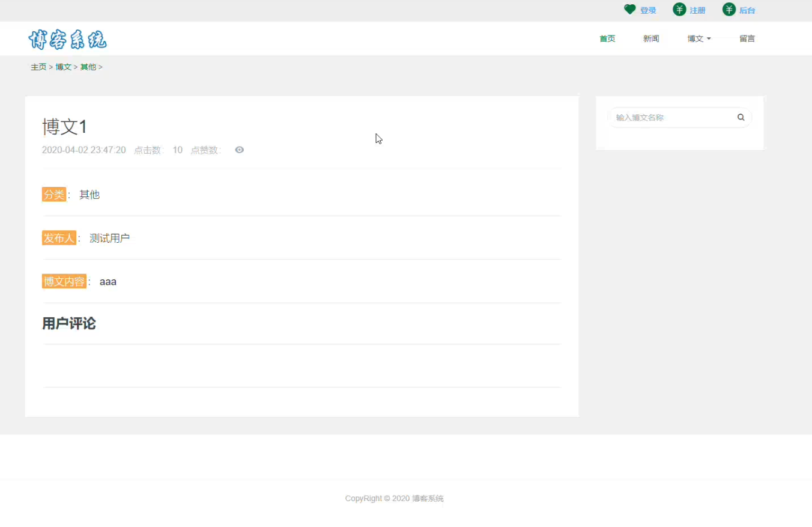The image size is (812, 527).
Task: Click the yen icon beside 后台
Action: 729,10
